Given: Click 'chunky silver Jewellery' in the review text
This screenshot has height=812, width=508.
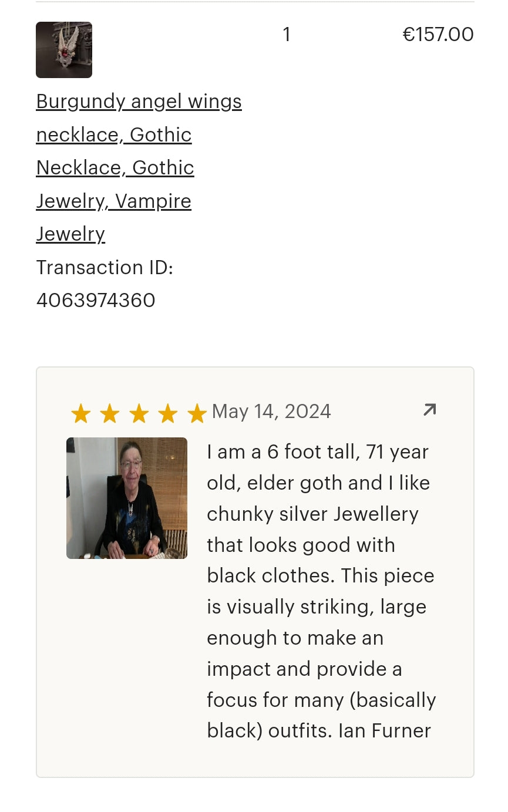Looking at the screenshot, I should pos(312,514).
